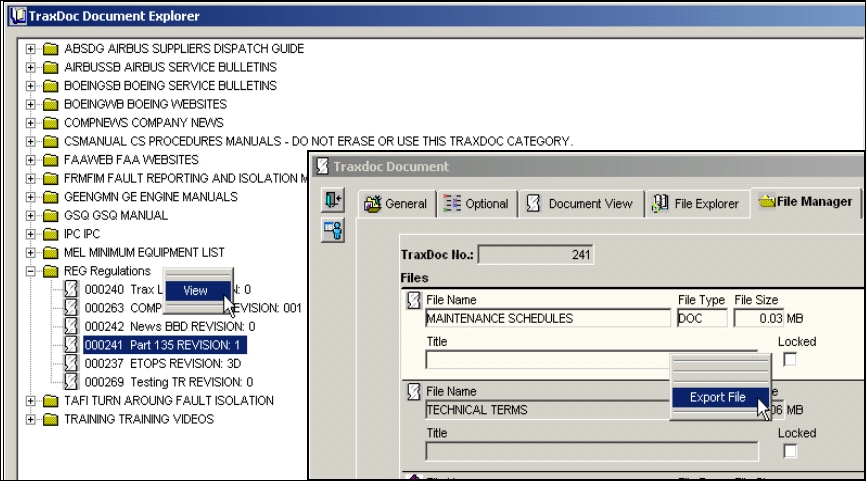Expand the COMPNEWS COMPANY NEWS node
The height and width of the screenshot is (481, 866).
coord(30,123)
